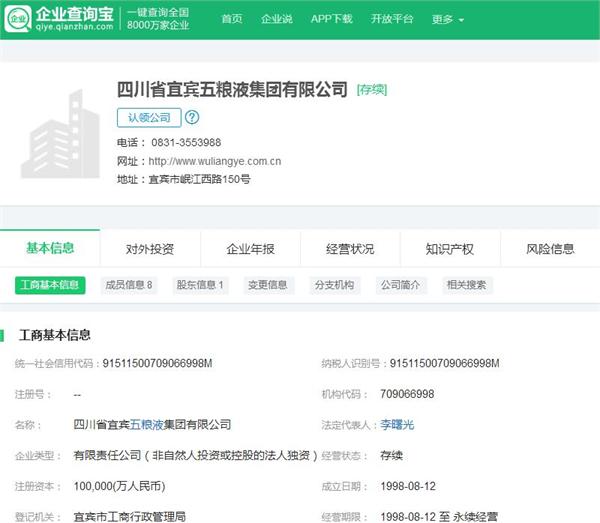
Task: Select the 工商基本信息 sub-tab
Action: pos(50,285)
